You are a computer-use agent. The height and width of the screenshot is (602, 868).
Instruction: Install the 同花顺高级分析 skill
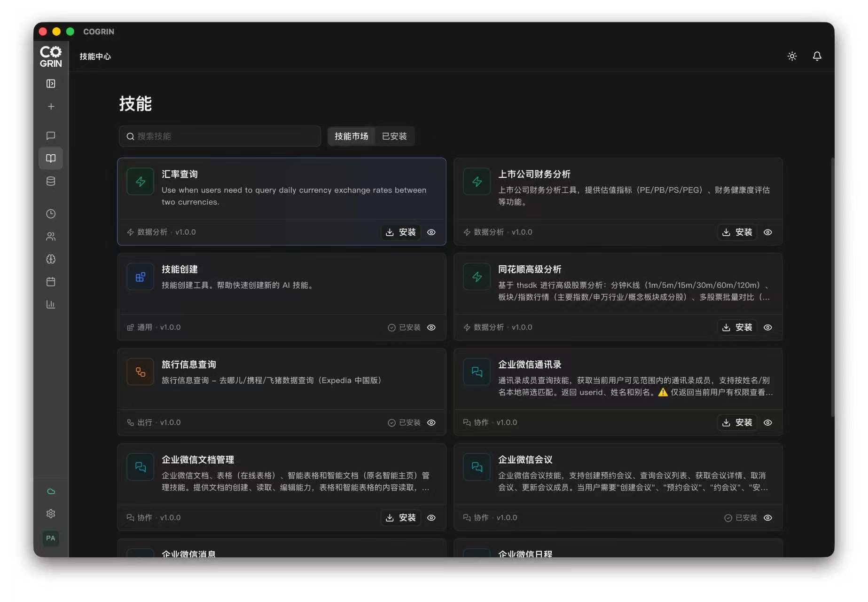(x=737, y=327)
